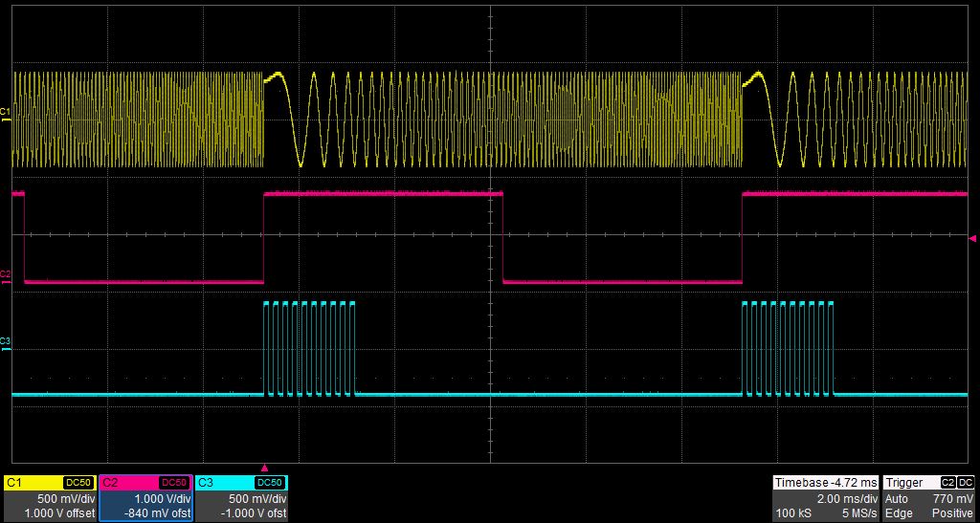980x523 pixels.
Task: Open the Timebase settings box
Action: [x=826, y=498]
